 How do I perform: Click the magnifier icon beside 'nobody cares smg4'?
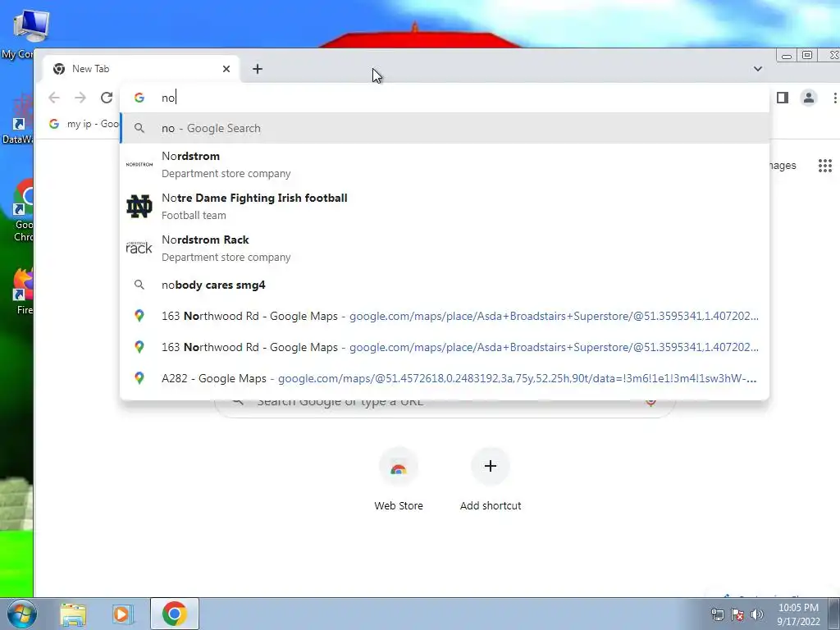coord(139,285)
